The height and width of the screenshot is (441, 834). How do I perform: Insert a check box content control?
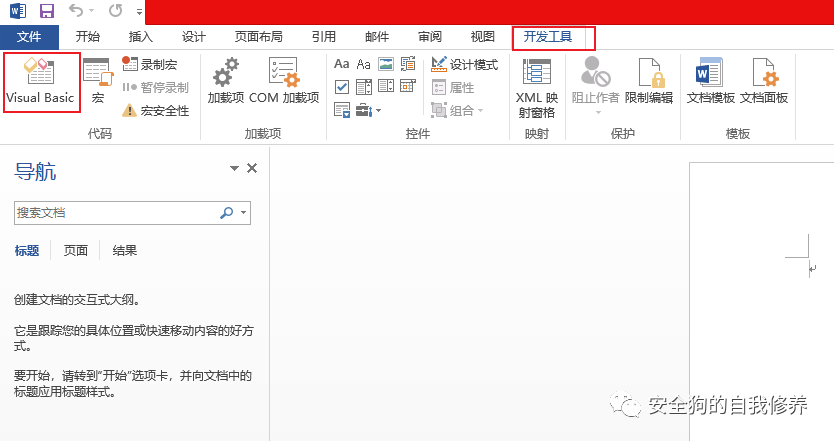[341, 87]
